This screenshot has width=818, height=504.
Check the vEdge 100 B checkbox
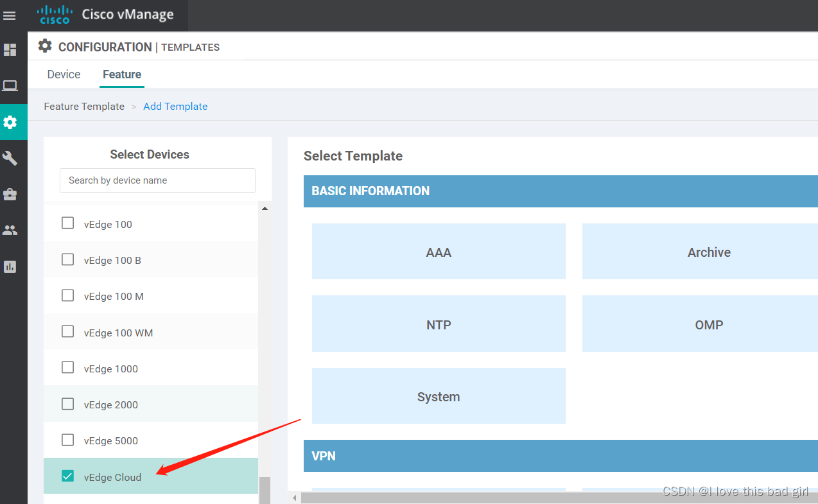point(67,259)
